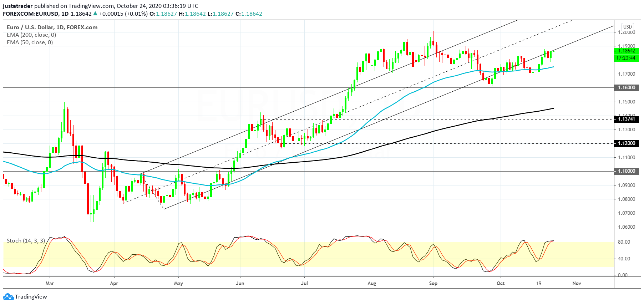Click the Jun label on time axis
Screen dimensions: 644x305
coord(240,283)
